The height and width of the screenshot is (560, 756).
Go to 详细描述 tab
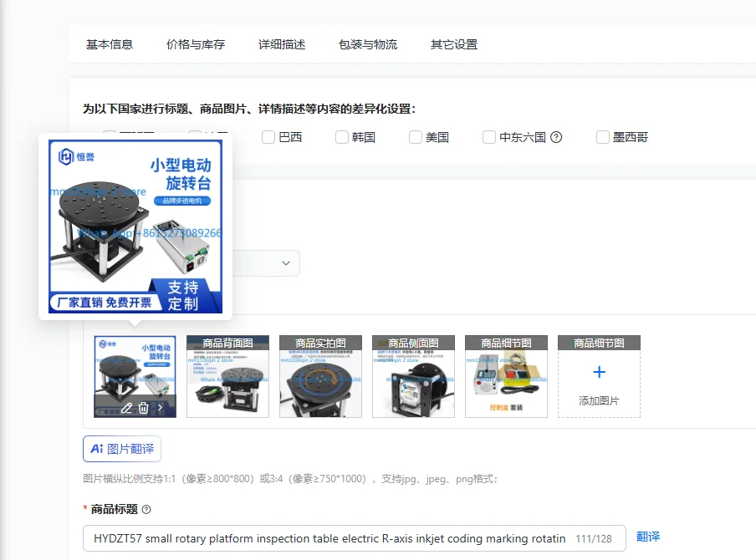(282, 44)
